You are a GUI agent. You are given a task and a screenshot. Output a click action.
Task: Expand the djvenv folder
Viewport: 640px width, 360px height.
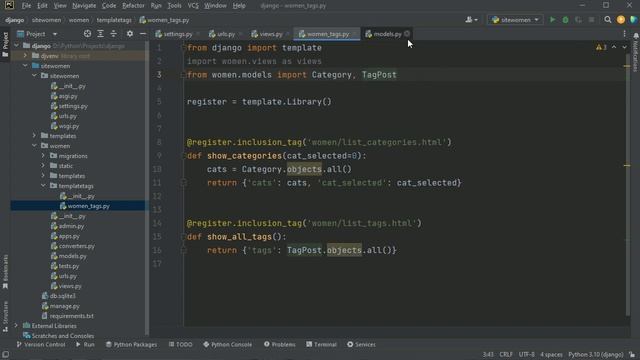[x=25, y=56]
